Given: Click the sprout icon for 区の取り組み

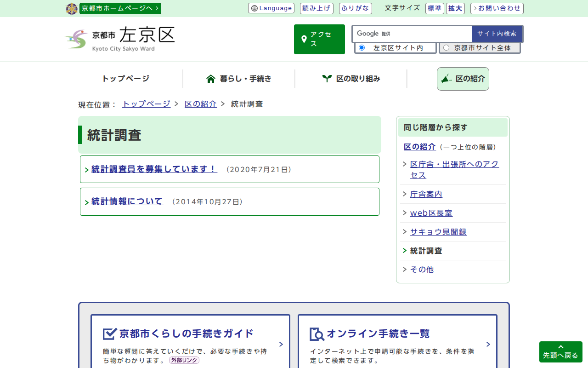Looking at the screenshot, I should (327, 79).
